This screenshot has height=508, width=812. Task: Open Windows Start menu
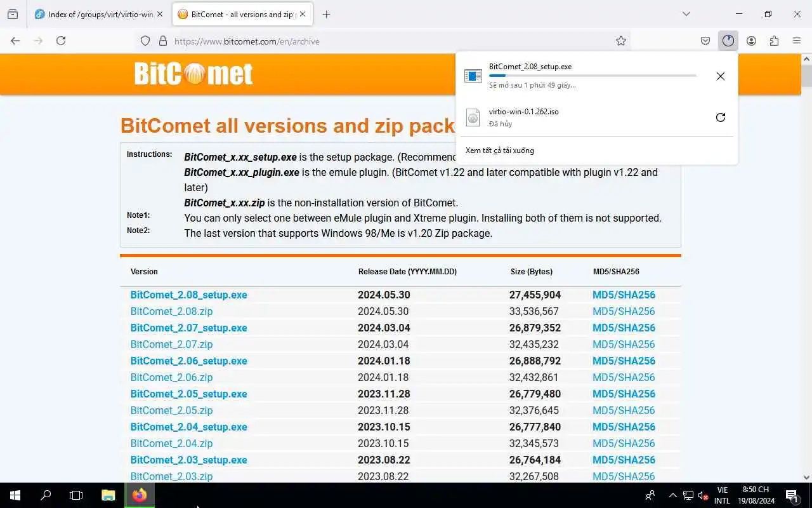coord(15,495)
